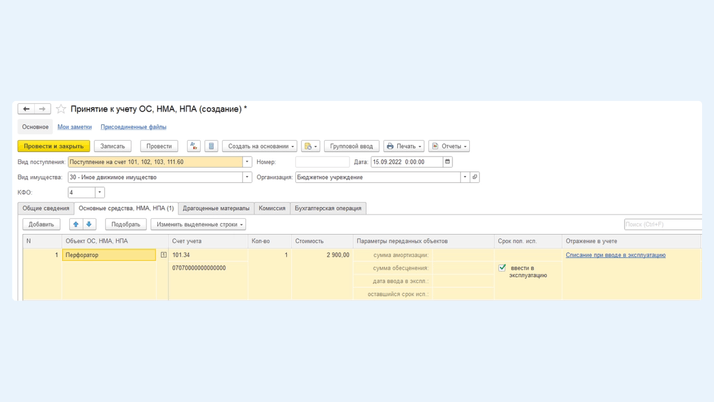This screenshot has width=714, height=402.
Task: Open the calendar picker next to Дата
Action: click(x=448, y=162)
